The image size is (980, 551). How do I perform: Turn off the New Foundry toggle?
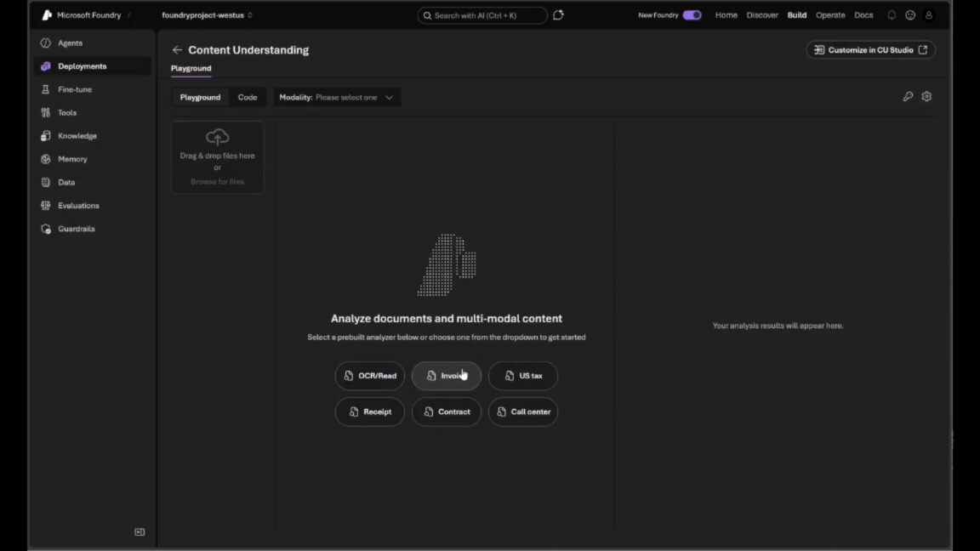pyautogui.click(x=692, y=15)
